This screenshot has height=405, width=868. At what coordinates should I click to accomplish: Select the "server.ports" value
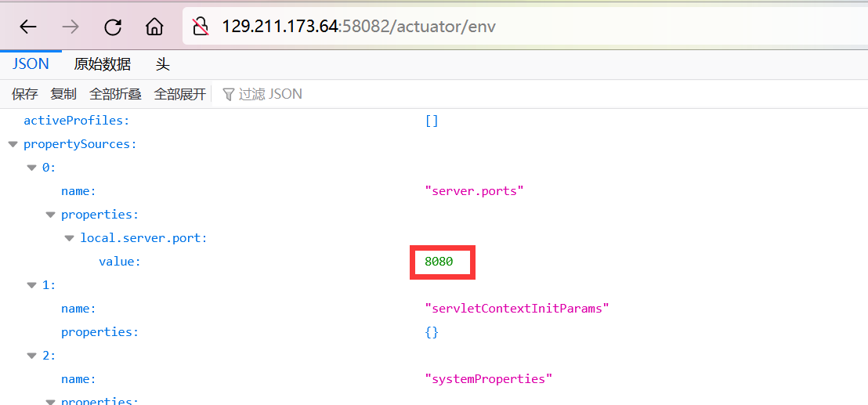[x=475, y=191]
